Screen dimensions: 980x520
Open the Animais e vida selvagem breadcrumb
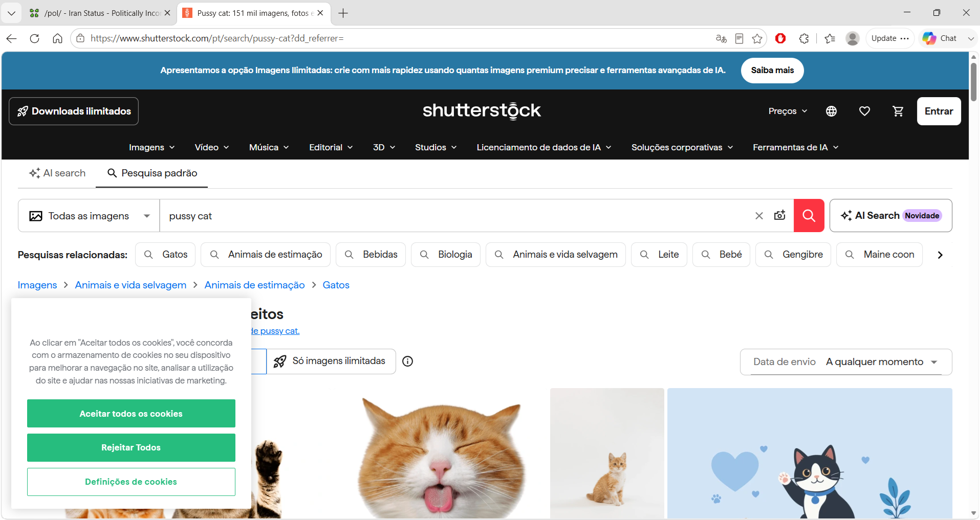[x=130, y=285]
